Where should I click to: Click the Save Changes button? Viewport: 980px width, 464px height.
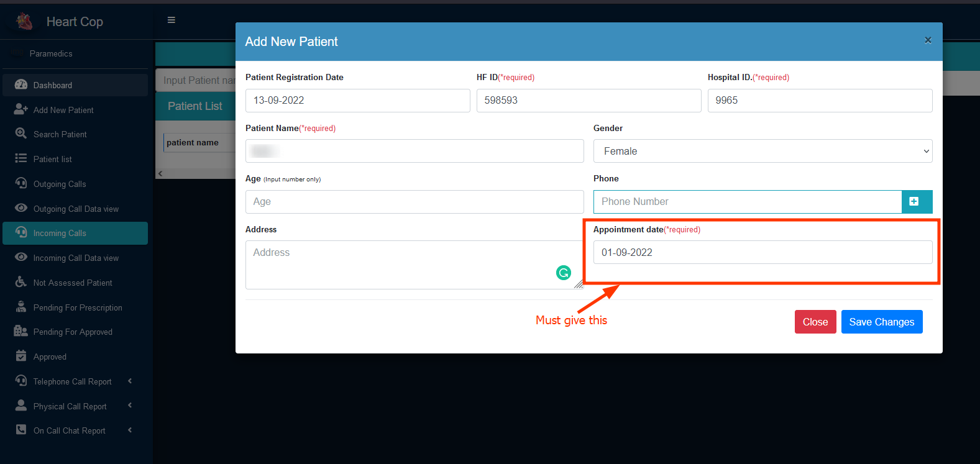pos(881,322)
